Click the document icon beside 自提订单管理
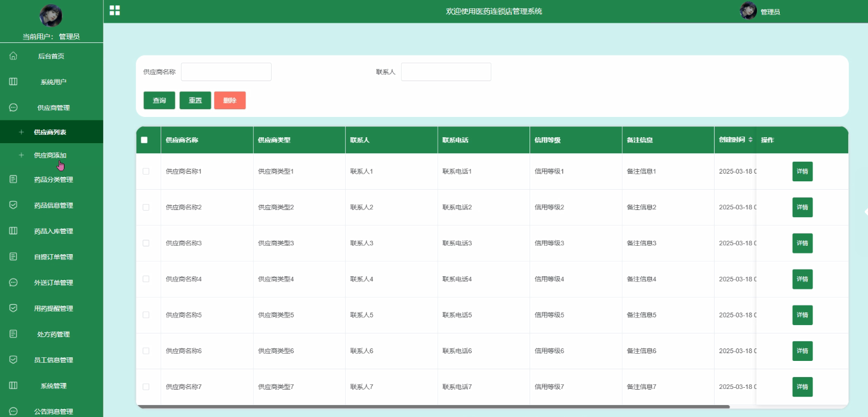 pos(13,257)
